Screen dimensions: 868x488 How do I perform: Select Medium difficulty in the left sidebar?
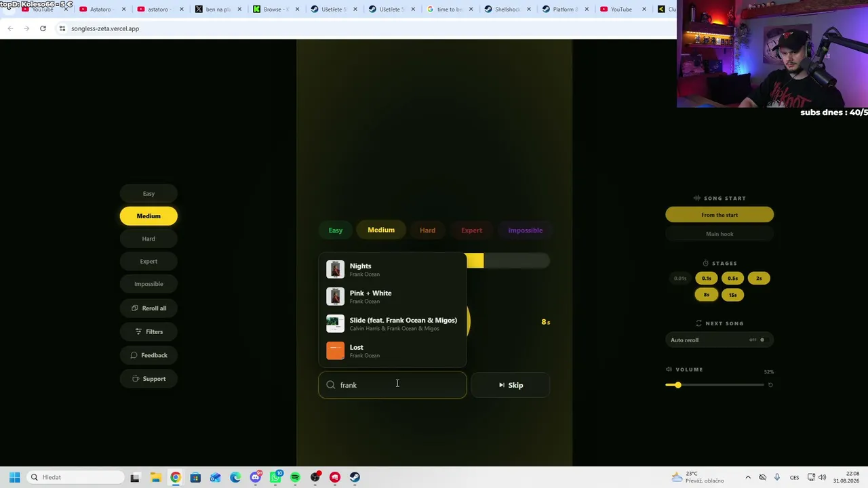pos(149,216)
